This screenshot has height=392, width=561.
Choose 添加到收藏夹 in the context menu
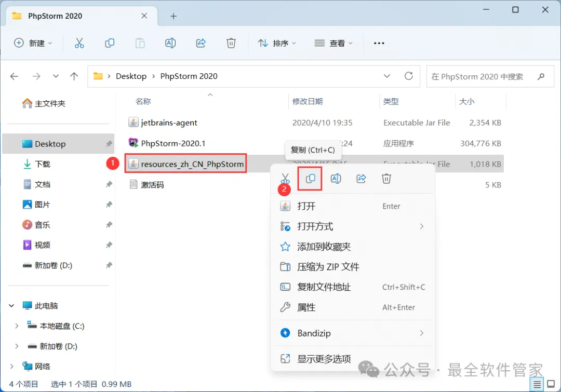tap(353, 247)
